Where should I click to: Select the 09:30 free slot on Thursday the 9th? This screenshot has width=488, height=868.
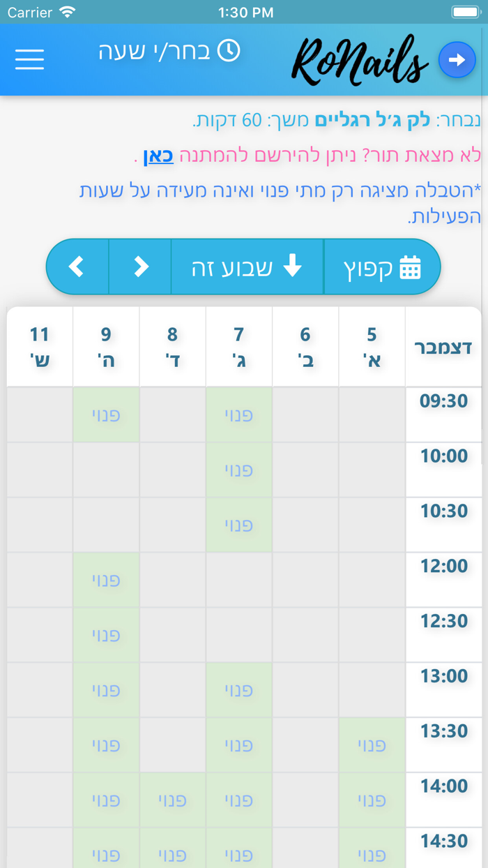(x=106, y=415)
